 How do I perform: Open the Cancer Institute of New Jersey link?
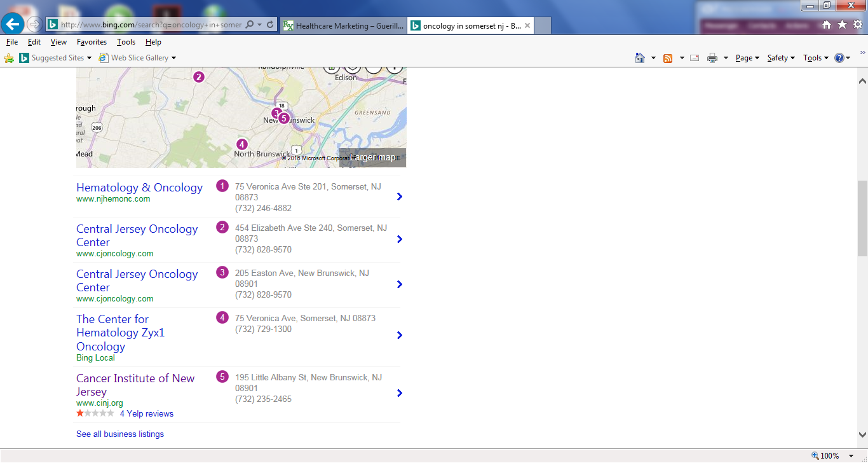click(135, 385)
